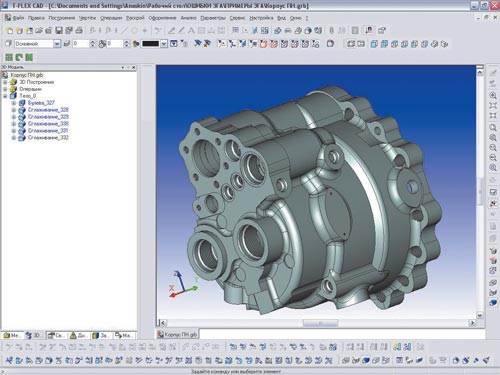Switch to the '3D...' panel tab
500x375 pixels.
(x=35, y=335)
